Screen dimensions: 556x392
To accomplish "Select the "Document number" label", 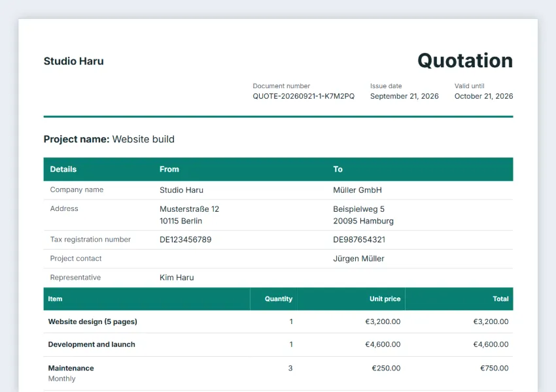I will [x=281, y=86].
